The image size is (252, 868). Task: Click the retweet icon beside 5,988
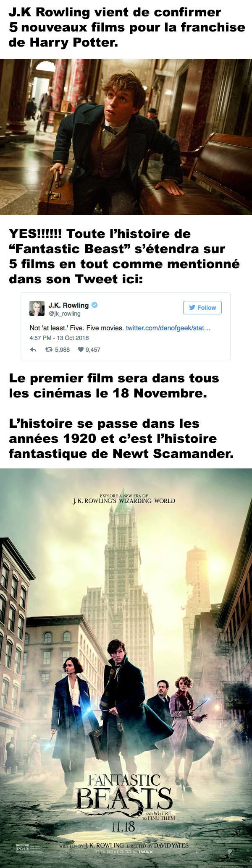(49, 349)
